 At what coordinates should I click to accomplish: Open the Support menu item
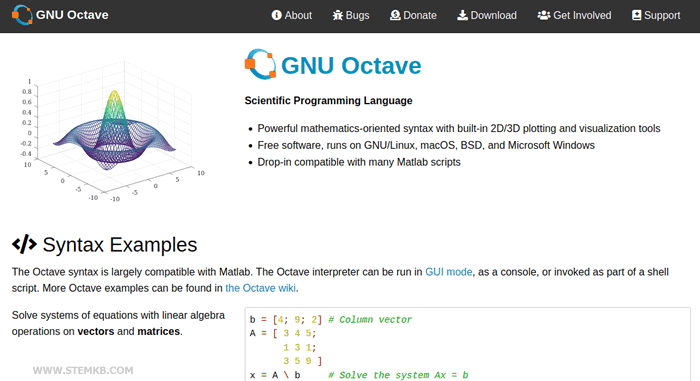[656, 15]
